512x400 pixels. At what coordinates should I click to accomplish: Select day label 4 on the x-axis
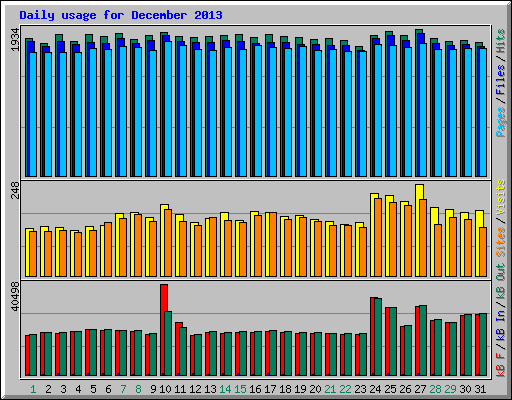tap(78, 389)
